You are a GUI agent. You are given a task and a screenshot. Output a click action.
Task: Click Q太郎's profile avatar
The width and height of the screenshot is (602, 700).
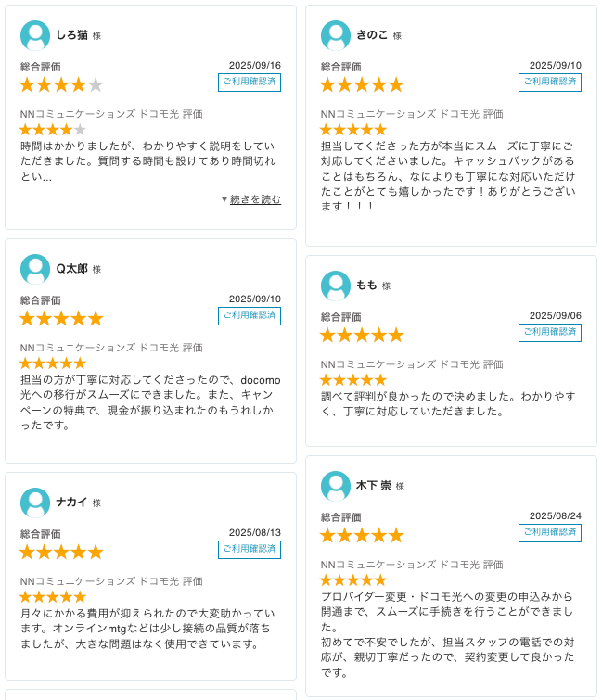click(x=35, y=269)
